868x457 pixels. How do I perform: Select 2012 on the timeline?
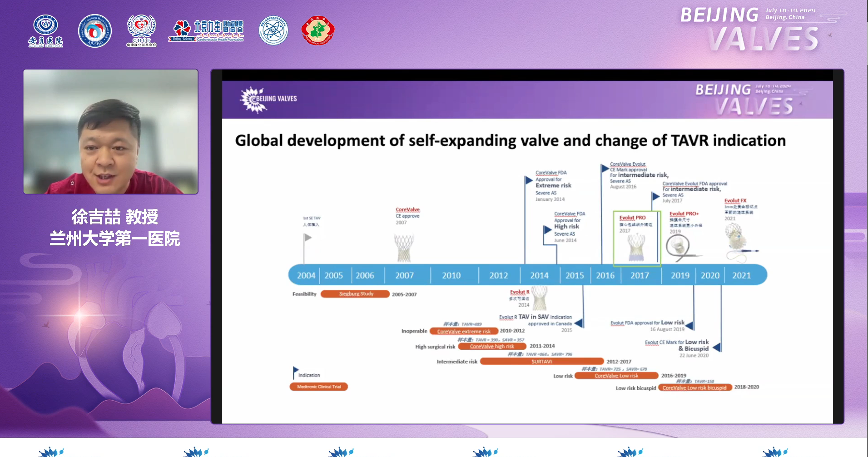tap(498, 275)
